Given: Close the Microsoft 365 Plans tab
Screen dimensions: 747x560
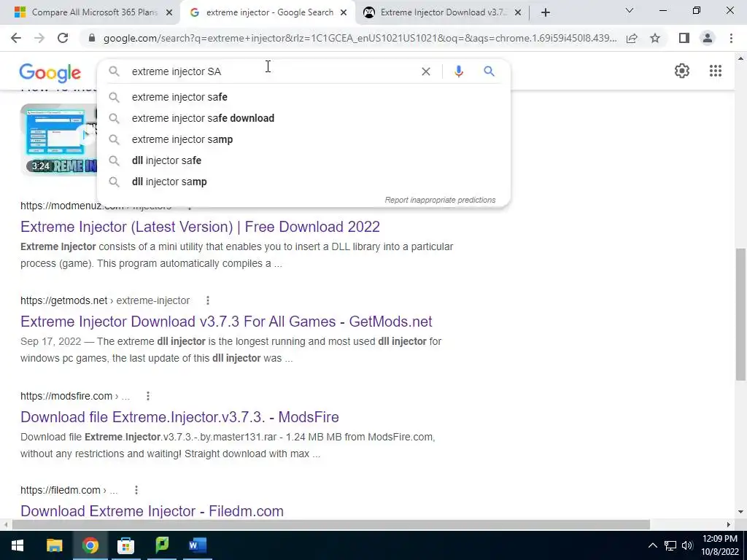Looking at the screenshot, I should coord(169,13).
